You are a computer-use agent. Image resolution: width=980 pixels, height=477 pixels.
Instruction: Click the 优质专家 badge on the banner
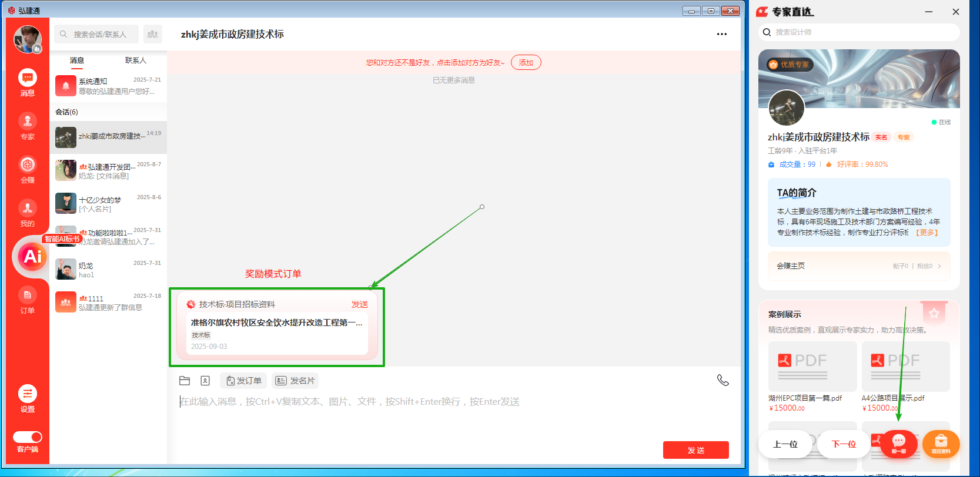(790, 65)
